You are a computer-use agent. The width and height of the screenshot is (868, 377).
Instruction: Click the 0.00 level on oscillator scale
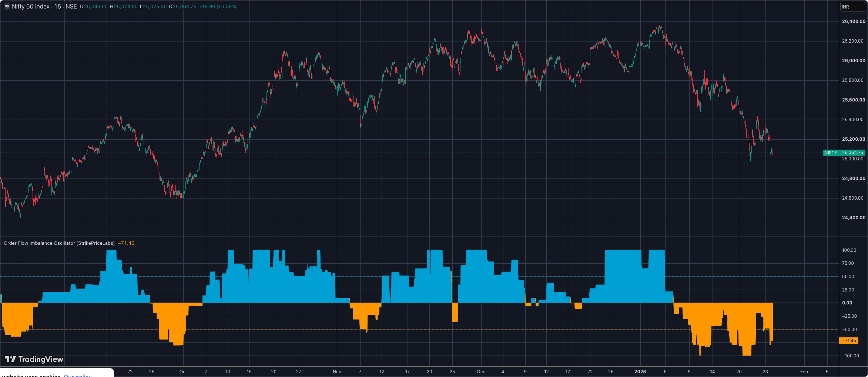pyautogui.click(x=847, y=303)
